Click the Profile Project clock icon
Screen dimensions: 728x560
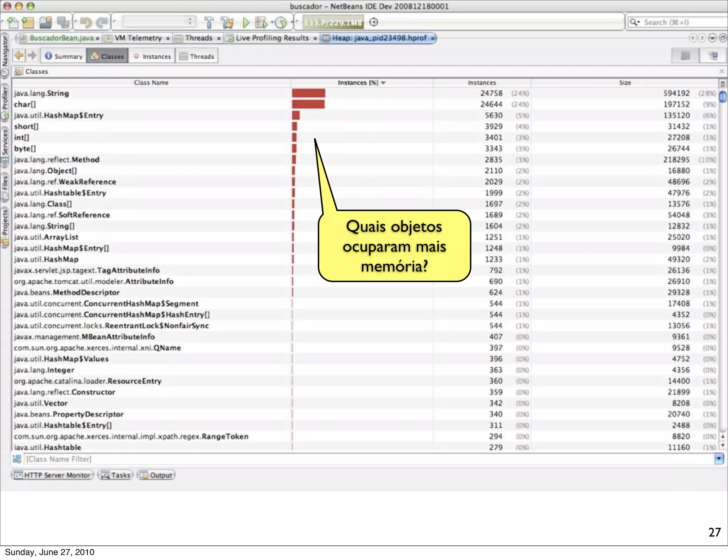[x=281, y=22]
